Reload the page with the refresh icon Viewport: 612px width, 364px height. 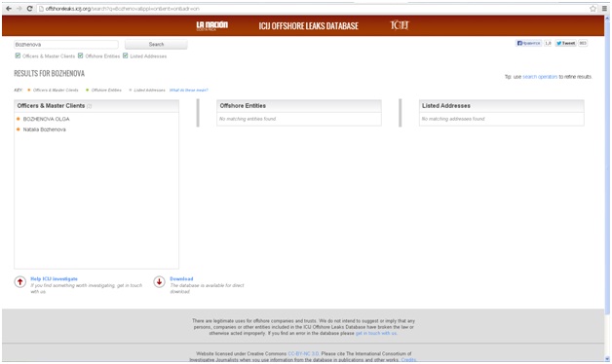[x=29, y=8]
